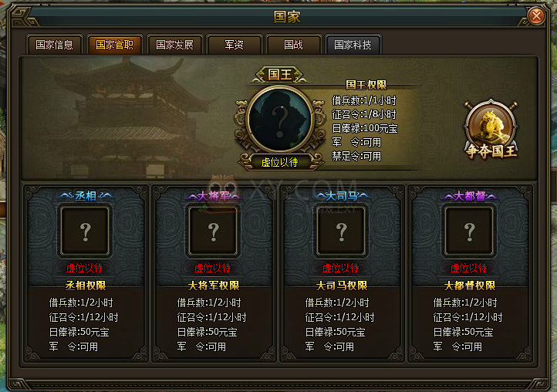Click the red 虚位以待 text under 丞相
This screenshot has height=392, width=557.
pyautogui.click(x=85, y=268)
